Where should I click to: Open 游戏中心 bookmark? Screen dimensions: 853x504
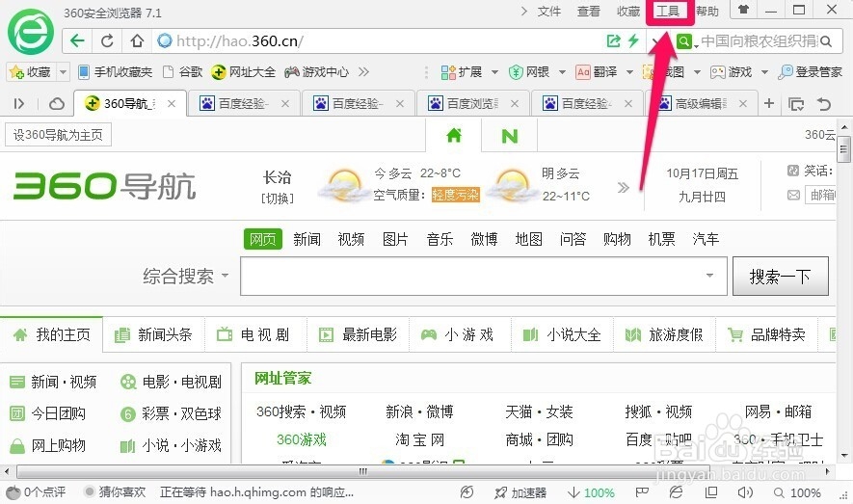(x=316, y=71)
